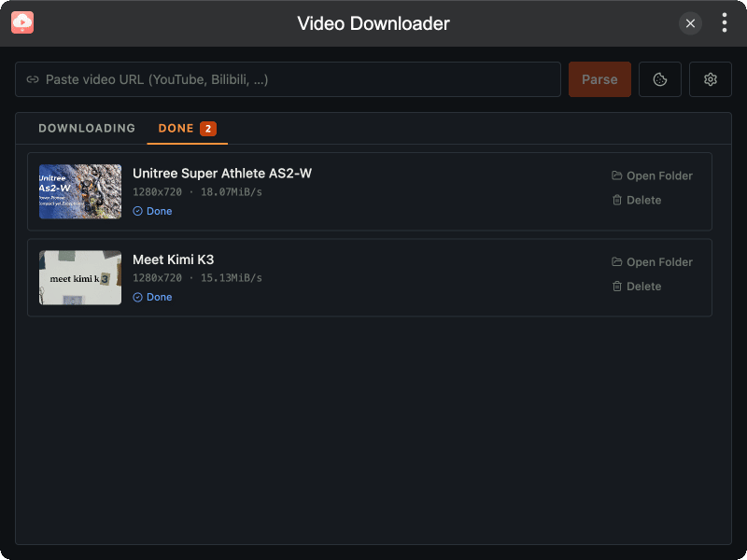The height and width of the screenshot is (560, 747).
Task: Delete the Meet Kimi K3 download
Action: click(637, 287)
